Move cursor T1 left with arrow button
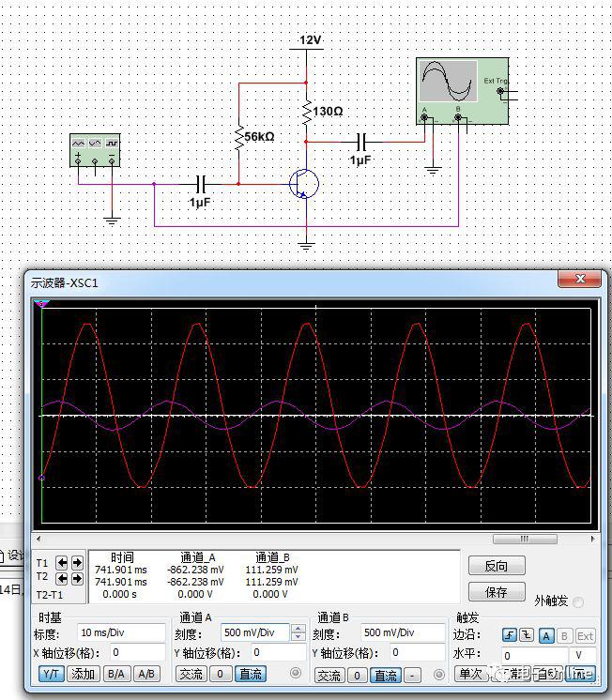The image size is (612, 700). click(62, 563)
